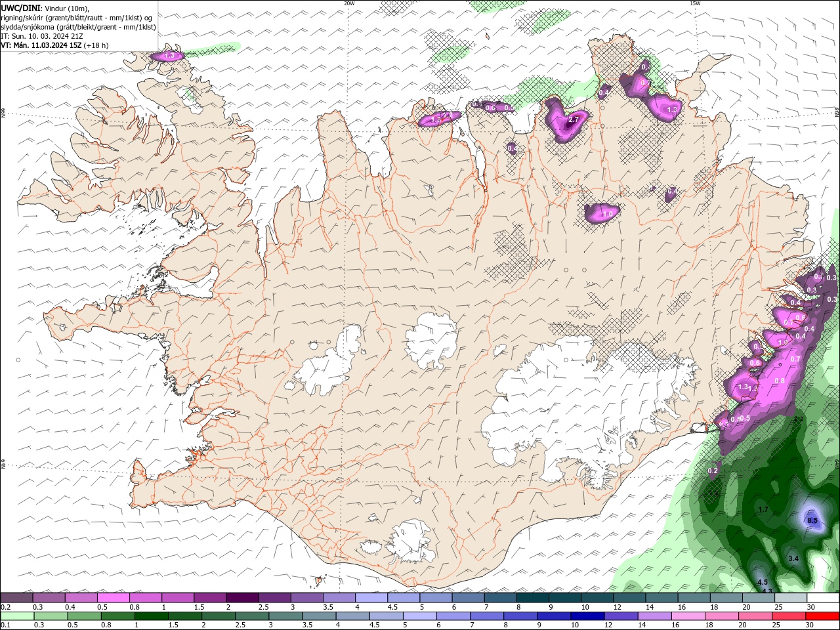Viewport: 840px width, 630px height.
Task: Click the dark purple 2–2.5 swatch in the upper legend
Action: coord(242,598)
